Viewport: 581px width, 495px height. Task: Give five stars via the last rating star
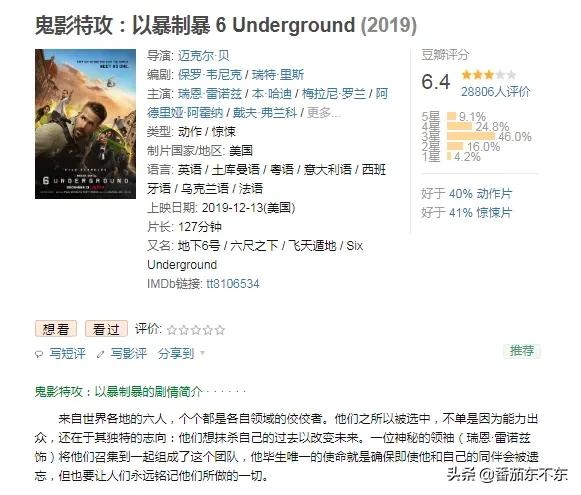pos(220,330)
